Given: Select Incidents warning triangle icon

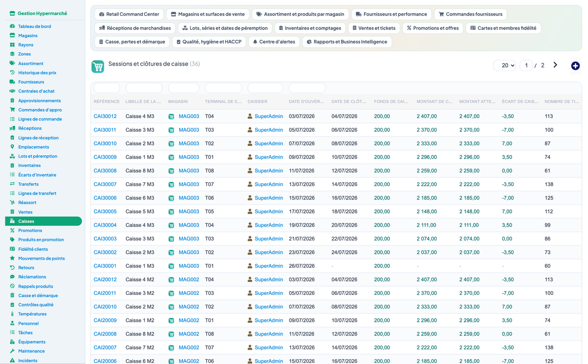Looking at the screenshot, I should (x=12, y=360).
